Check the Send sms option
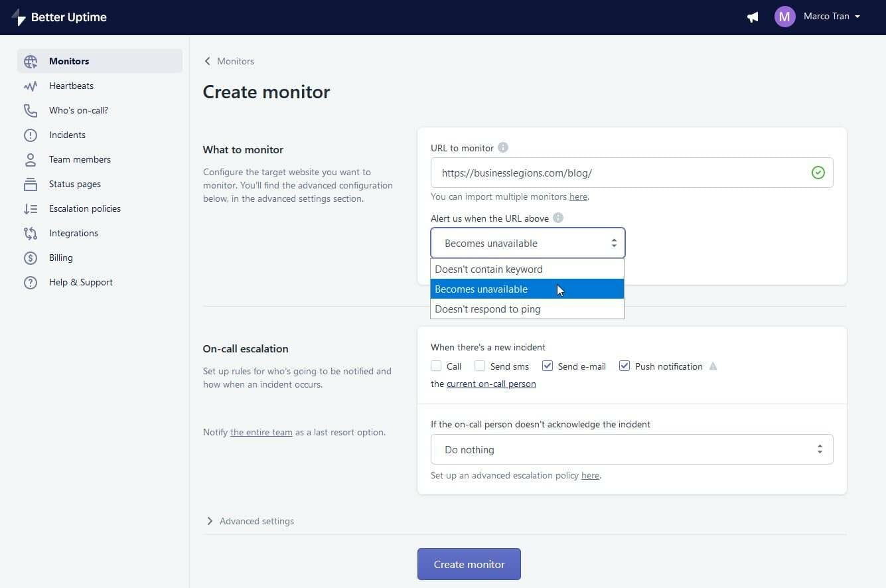This screenshot has width=886, height=588. click(480, 366)
